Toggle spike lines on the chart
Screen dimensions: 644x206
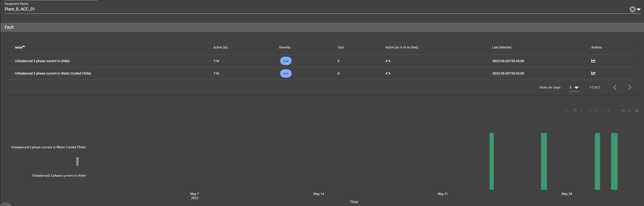(616, 111)
